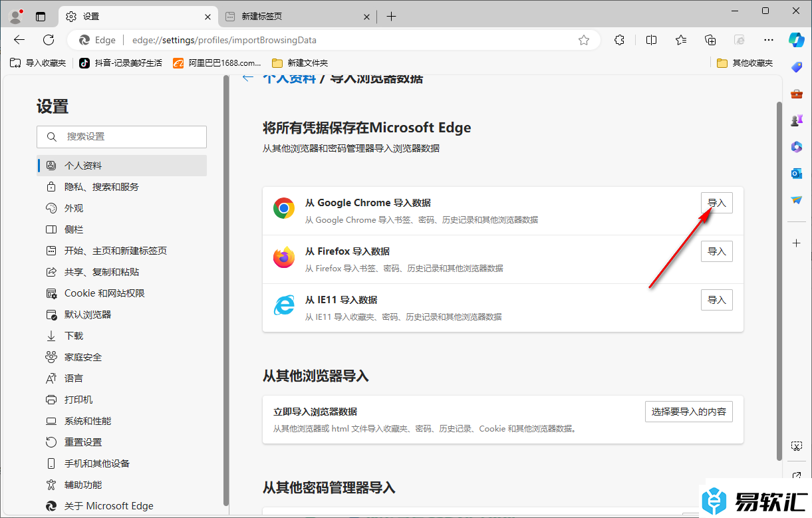Click the Google Chrome logo icon

pos(284,209)
